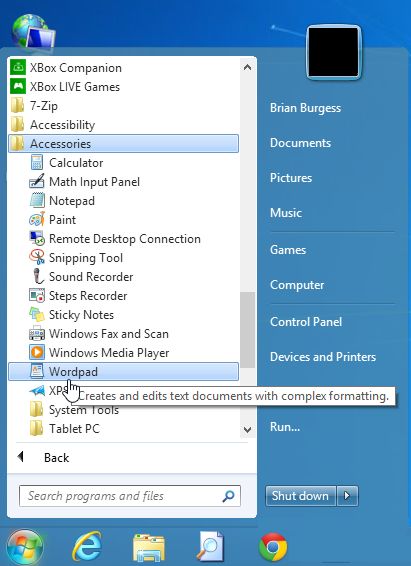Open Control Panel from the right pane
This screenshot has height=566, width=411.
(x=306, y=322)
